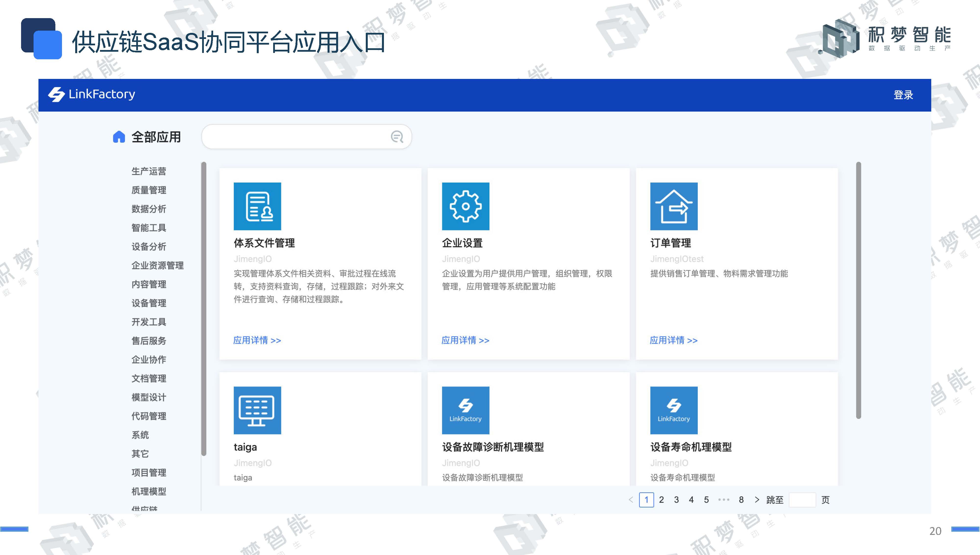Image resolution: width=980 pixels, height=555 pixels.
Task: Select 系统 category
Action: (x=140, y=435)
